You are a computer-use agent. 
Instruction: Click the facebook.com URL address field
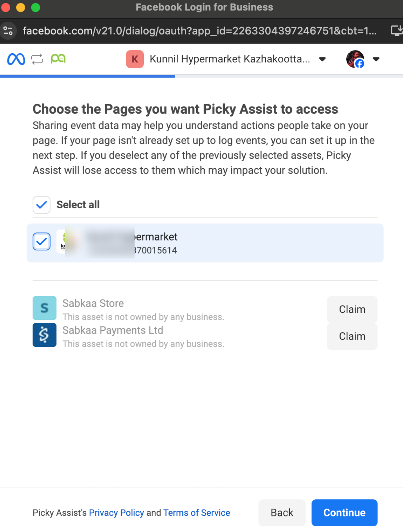pyautogui.click(x=199, y=31)
